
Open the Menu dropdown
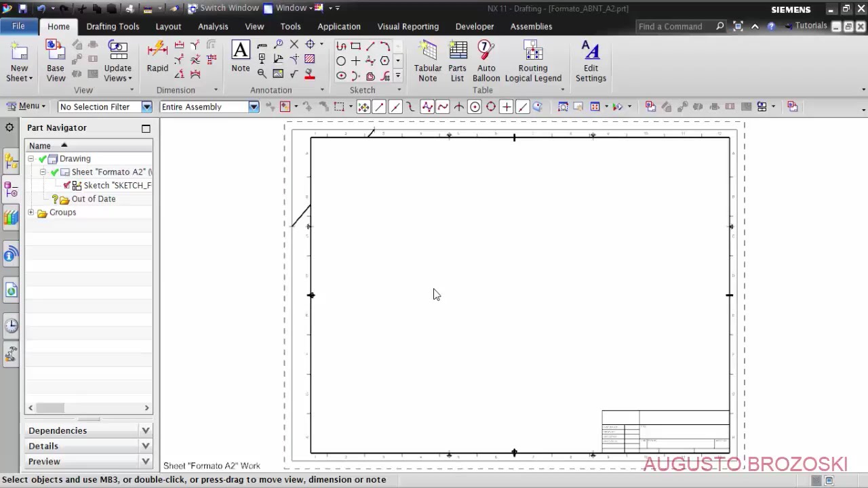(26, 106)
